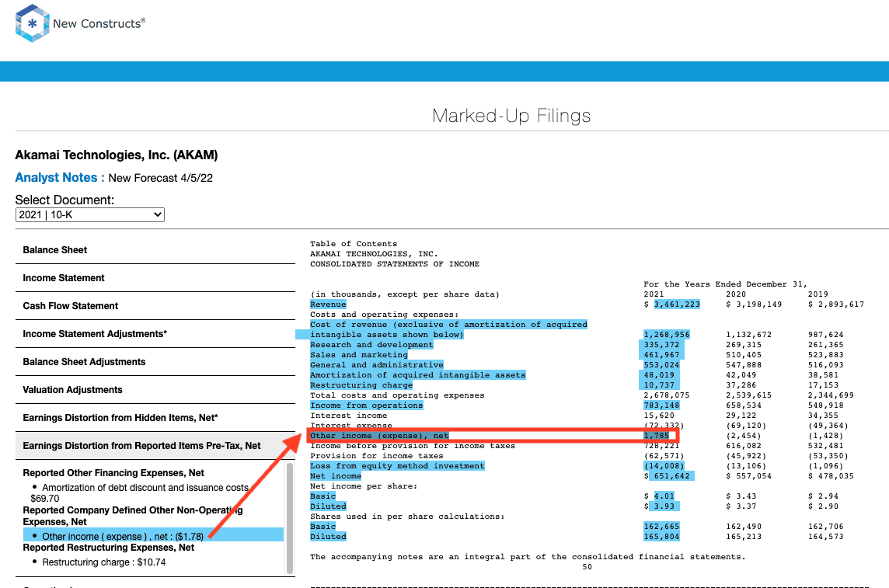The image size is (889, 588).
Task: Click Reported Restructuring Expenses, Net heading
Action: 108,548
